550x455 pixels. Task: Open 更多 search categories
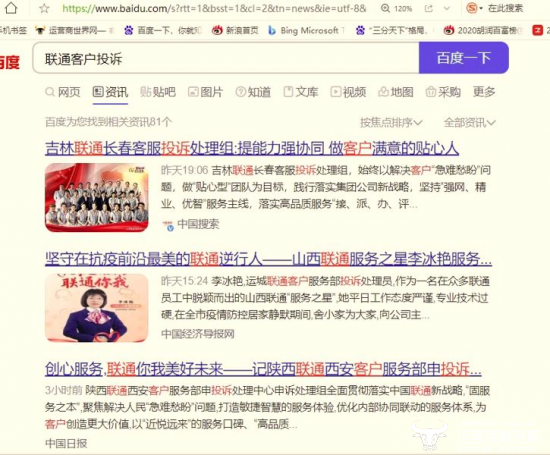point(484,92)
